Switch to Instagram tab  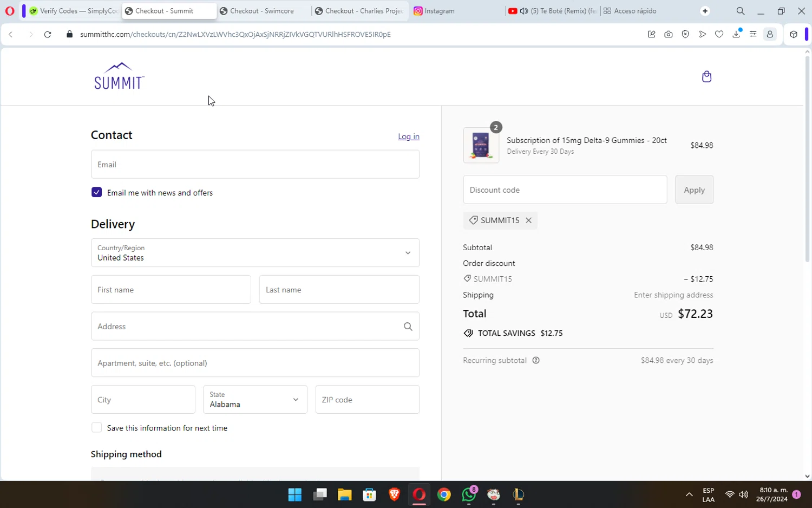(457, 11)
